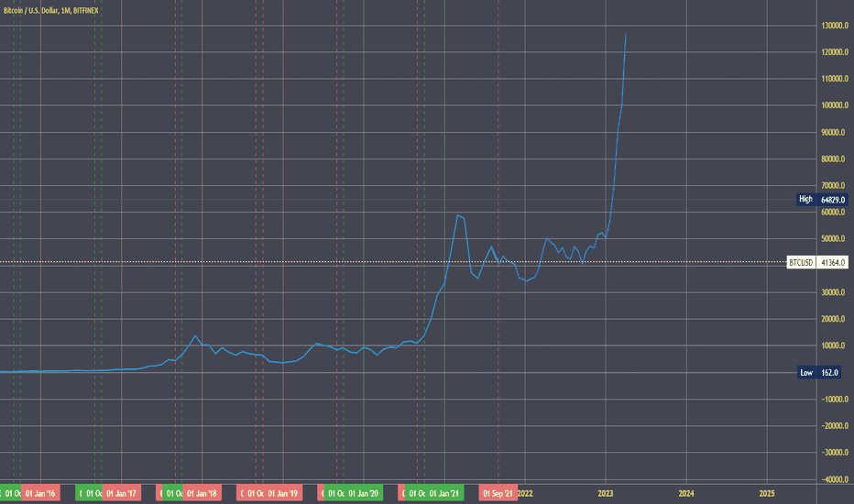Click the 30000.0 price axis value
The height and width of the screenshot is (504, 854).
pyautogui.click(x=835, y=292)
